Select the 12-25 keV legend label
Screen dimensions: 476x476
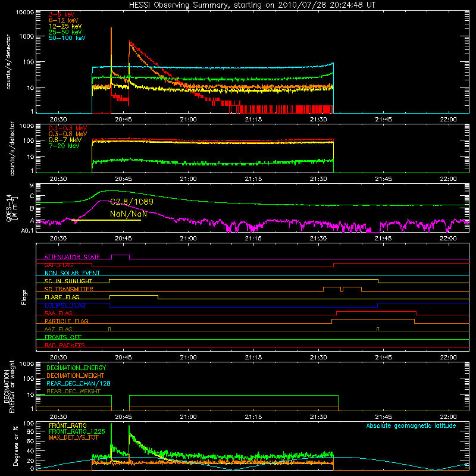pyautogui.click(x=65, y=26)
